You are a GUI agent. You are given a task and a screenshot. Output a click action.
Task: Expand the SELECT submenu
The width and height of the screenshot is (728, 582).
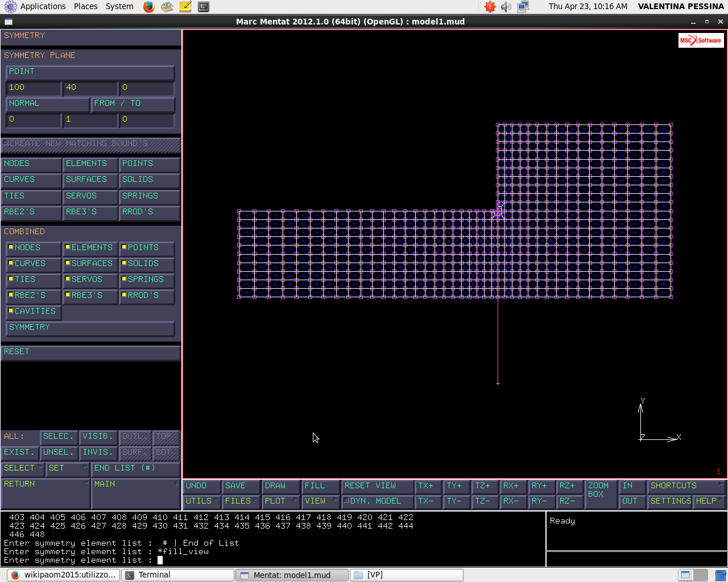pos(23,469)
